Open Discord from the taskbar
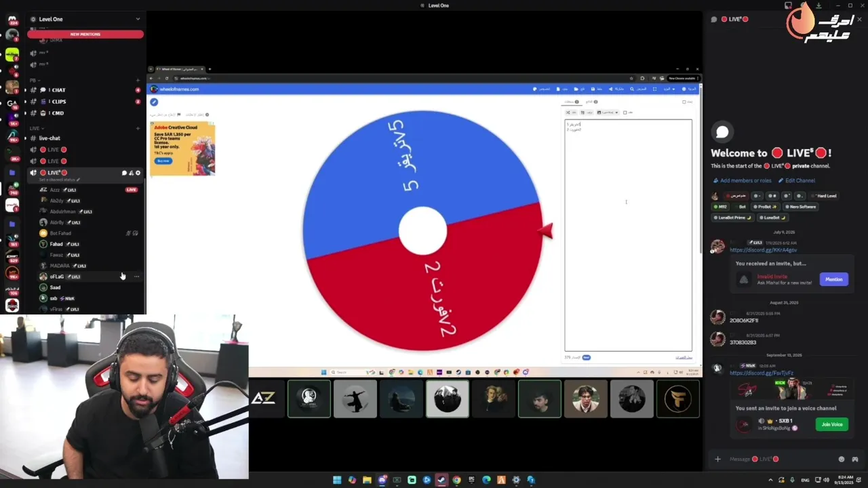868x488 pixels. (x=382, y=480)
